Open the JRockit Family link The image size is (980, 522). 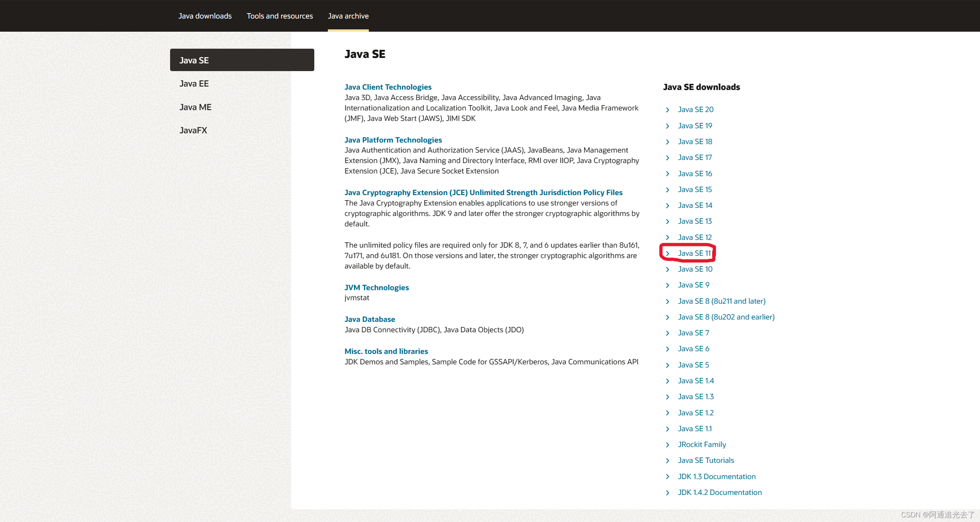pos(702,444)
